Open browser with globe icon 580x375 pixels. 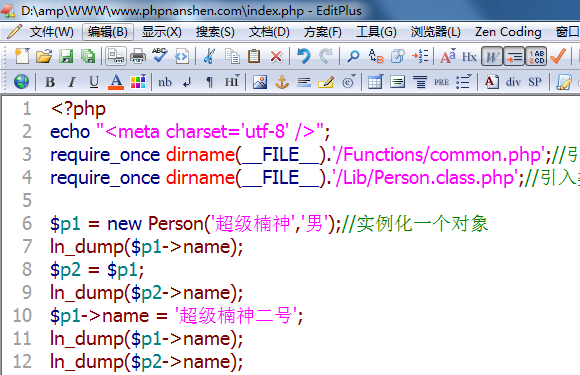click(21, 81)
